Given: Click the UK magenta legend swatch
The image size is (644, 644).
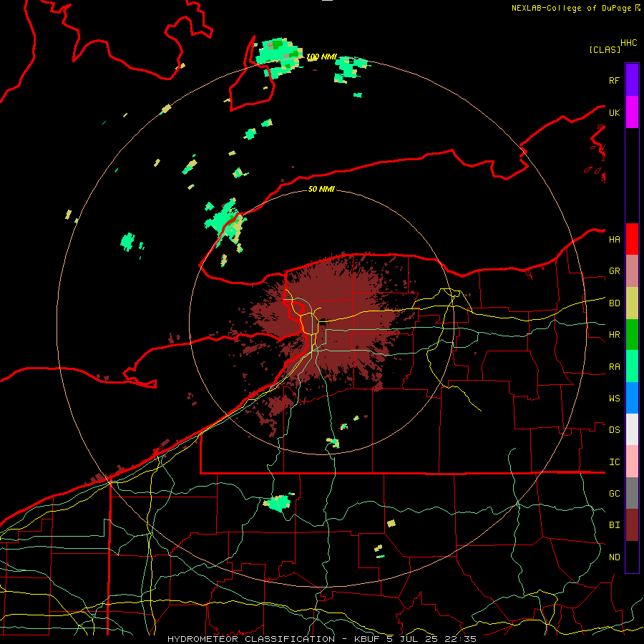Looking at the screenshot, I should [632, 112].
